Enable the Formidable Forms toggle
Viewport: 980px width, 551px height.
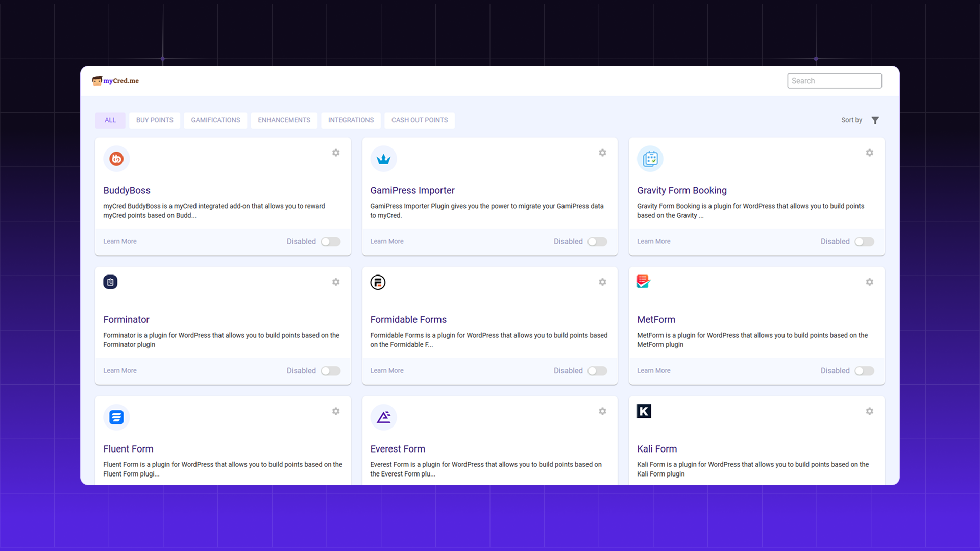[597, 371]
